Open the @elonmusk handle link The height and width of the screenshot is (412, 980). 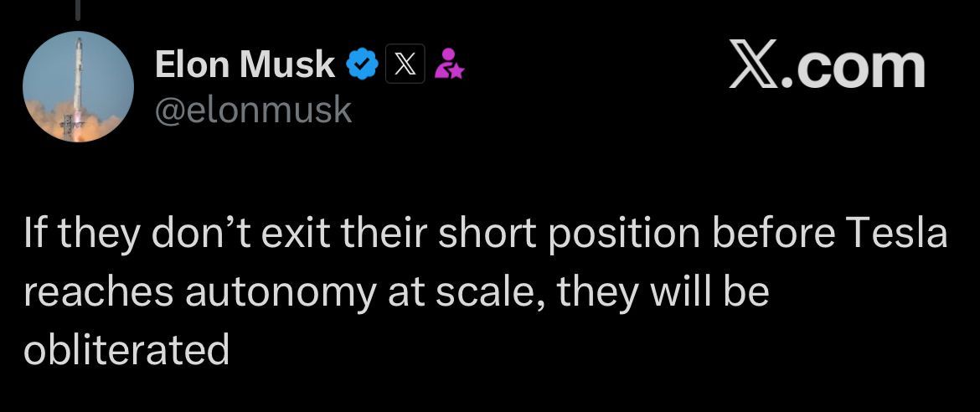point(253,110)
